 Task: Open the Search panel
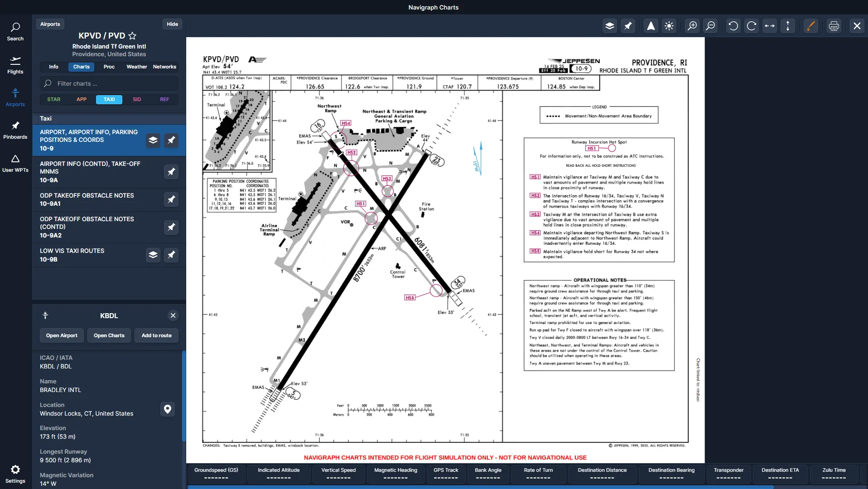15,31
